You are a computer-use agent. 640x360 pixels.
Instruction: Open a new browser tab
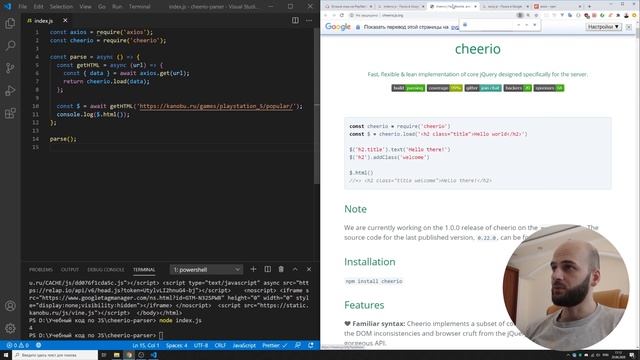pos(589,6)
